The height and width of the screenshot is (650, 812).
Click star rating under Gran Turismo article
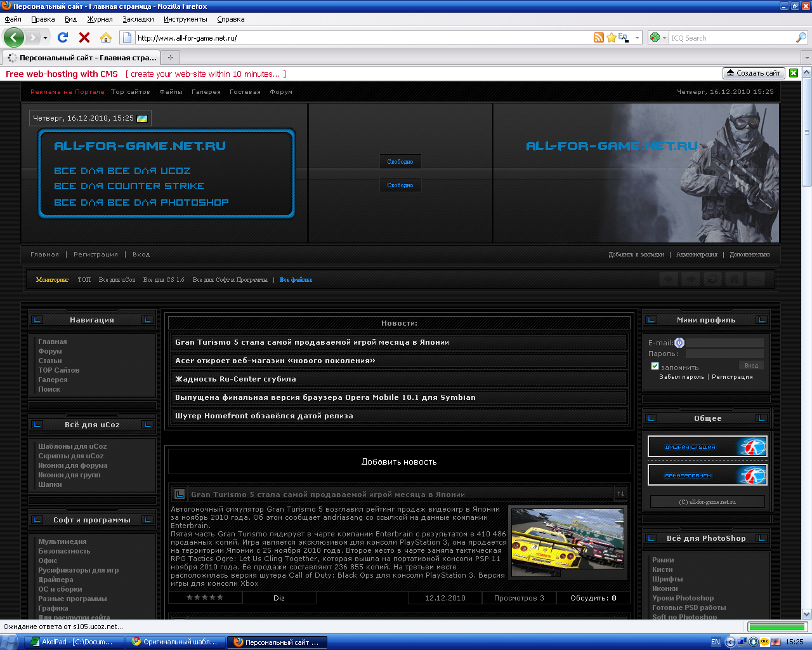204,598
